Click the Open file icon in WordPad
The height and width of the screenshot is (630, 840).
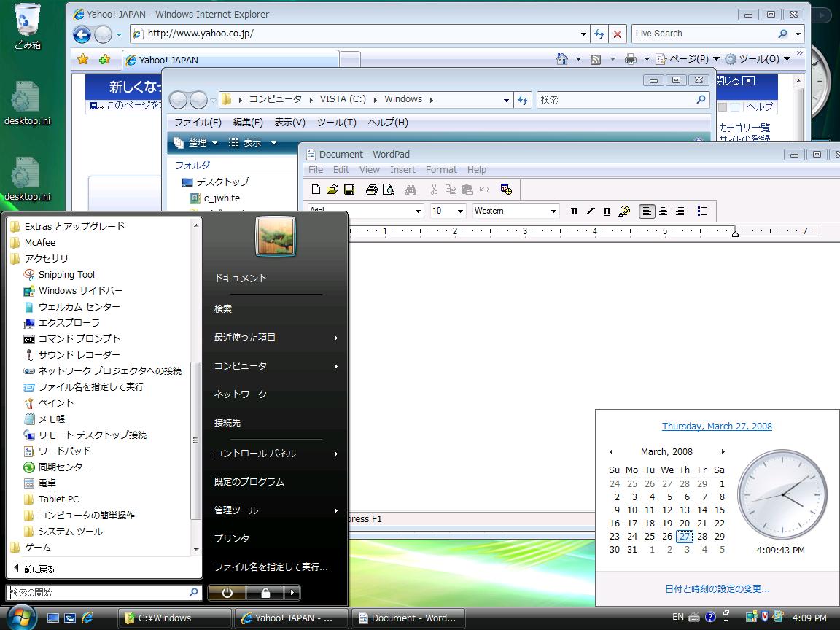tap(332, 189)
